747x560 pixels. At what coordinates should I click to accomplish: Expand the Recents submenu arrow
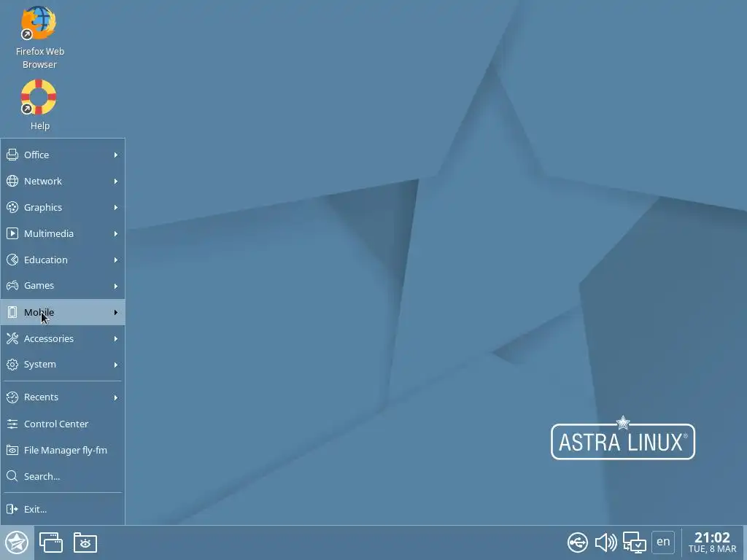[x=116, y=397]
